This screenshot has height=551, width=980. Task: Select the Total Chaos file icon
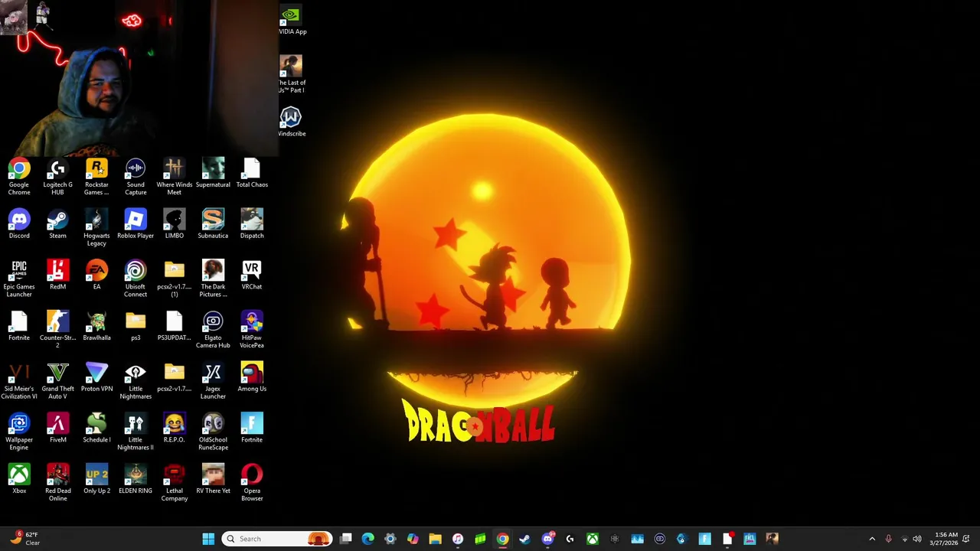(252, 173)
